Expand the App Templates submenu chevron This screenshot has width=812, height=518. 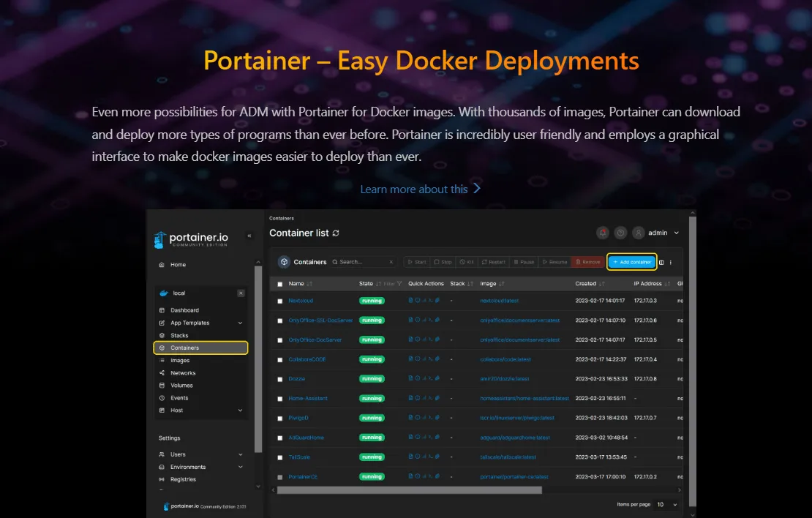click(240, 323)
